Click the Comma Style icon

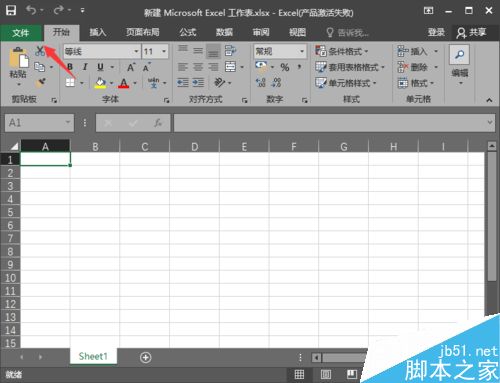click(299, 67)
